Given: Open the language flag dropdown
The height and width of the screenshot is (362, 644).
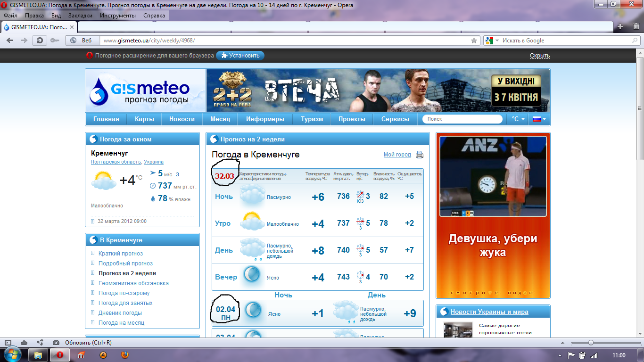Looking at the screenshot, I should coord(539,119).
